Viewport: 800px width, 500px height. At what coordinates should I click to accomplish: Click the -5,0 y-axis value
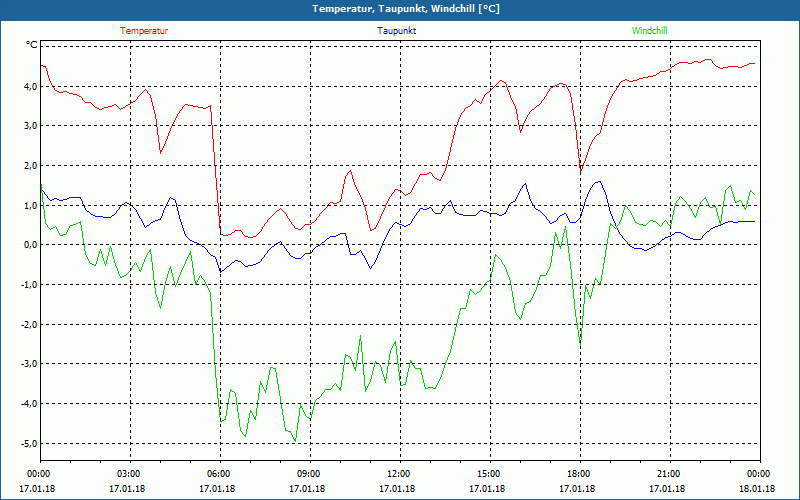point(30,443)
